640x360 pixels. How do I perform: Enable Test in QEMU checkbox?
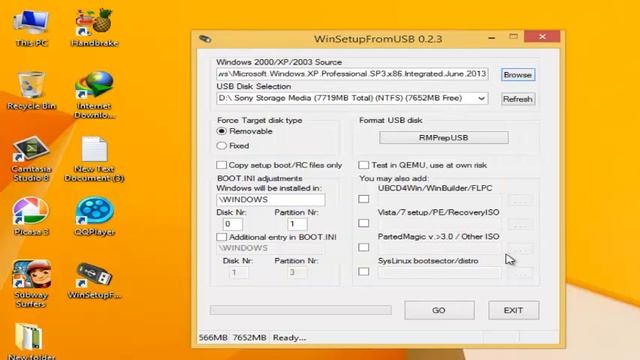point(363,165)
